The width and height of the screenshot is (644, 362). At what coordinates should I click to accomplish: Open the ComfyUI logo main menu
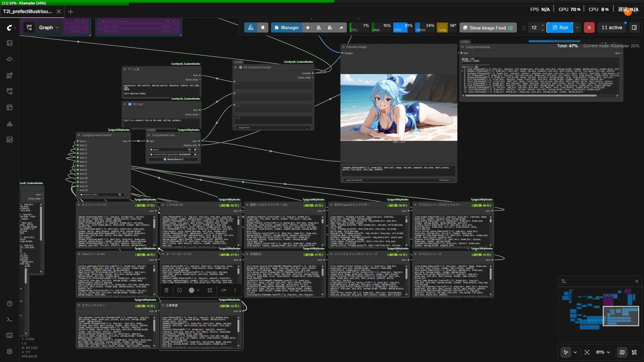[9, 27]
